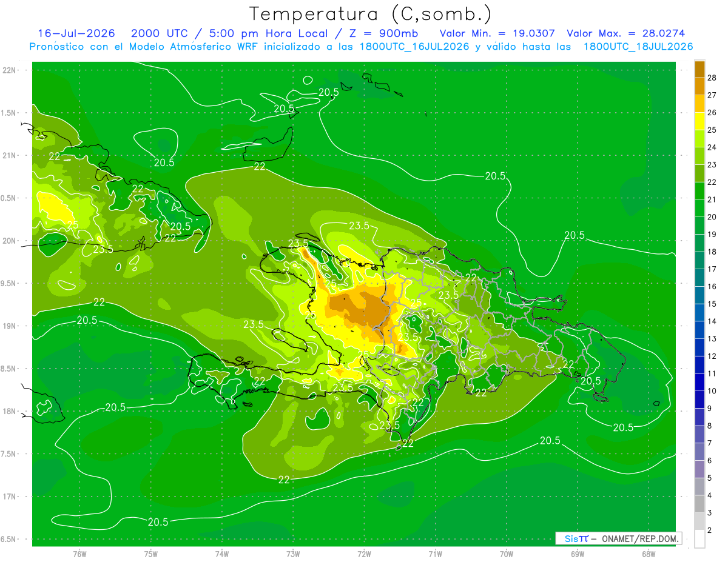The width and height of the screenshot is (728, 562).
Task: Click the '21N' latitude axis label
Action: coord(10,156)
